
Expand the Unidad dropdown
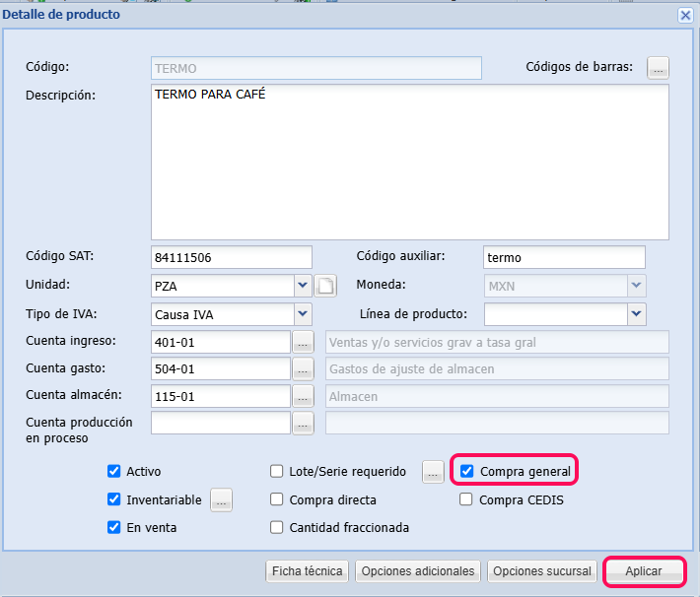click(303, 286)
